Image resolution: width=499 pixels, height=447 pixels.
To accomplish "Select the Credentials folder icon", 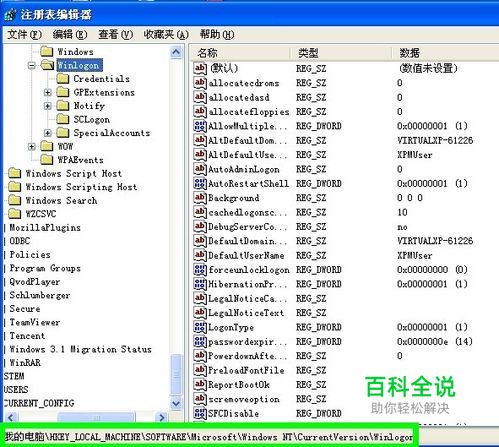I will 62,79.
